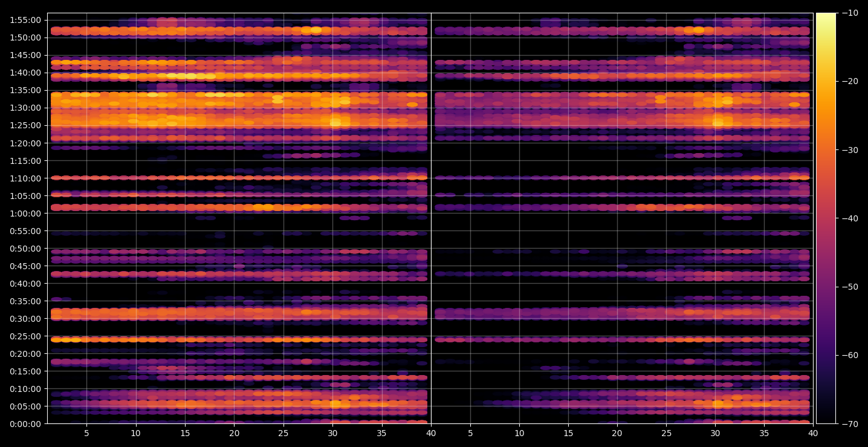Select the 1:45:00 y-axis tick label
Screen dimensions: 868x447
pyautogui.click(x=25, y=55)
